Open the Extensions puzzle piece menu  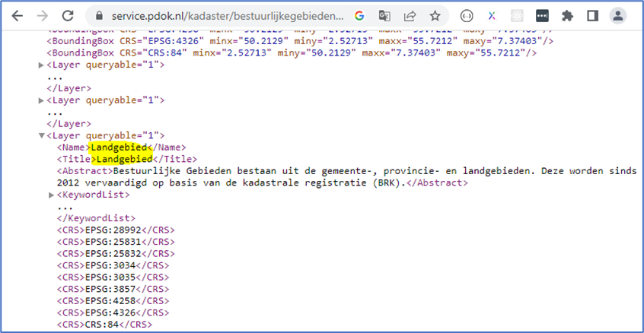[x=567, y=15]
